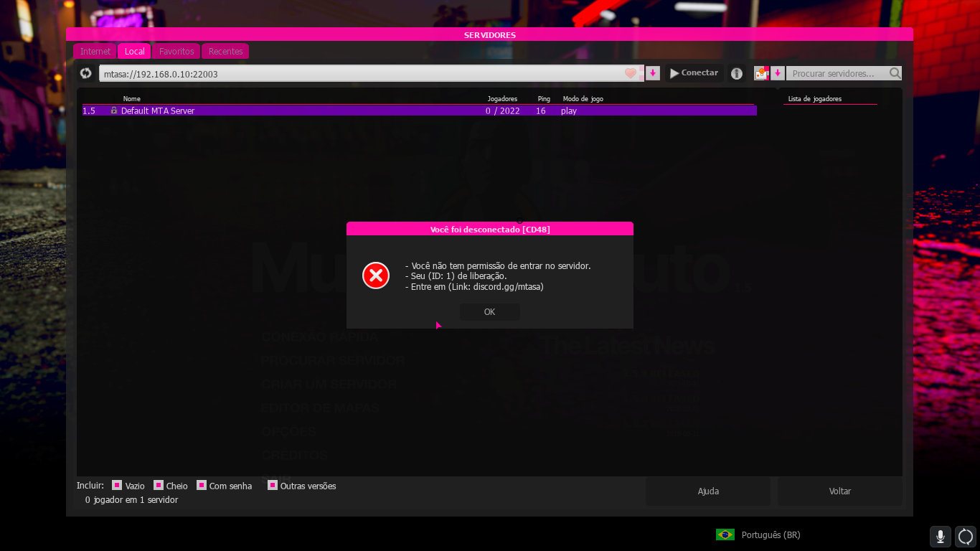Click the microphone icon near the bottom right

click(940, 535)
